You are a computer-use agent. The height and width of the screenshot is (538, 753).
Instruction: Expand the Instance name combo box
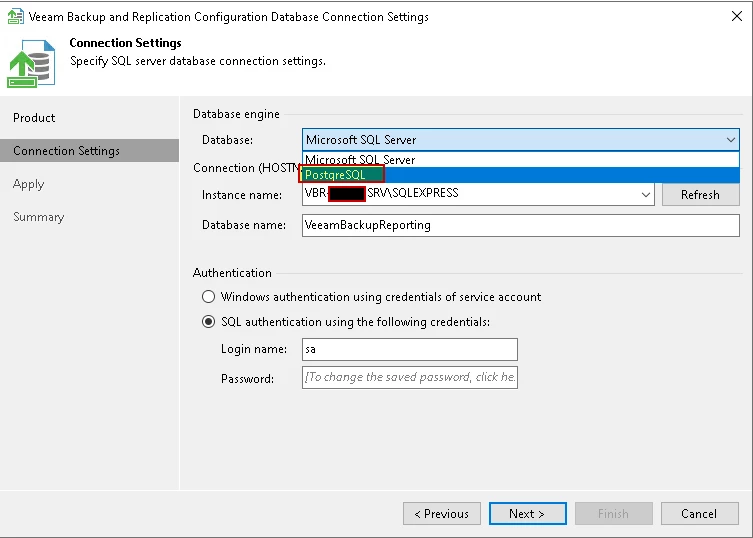click(646, 194)
